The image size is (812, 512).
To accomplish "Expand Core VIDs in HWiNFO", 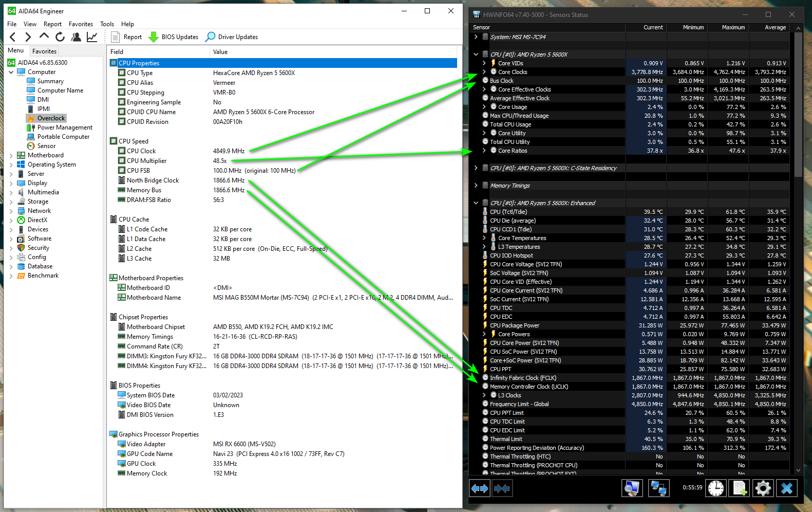I will pyautogui.click(x=484, y=63).
